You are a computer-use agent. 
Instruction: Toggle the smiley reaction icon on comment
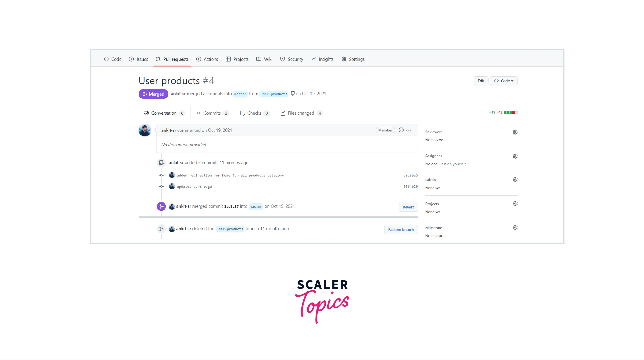pos(401,130)
